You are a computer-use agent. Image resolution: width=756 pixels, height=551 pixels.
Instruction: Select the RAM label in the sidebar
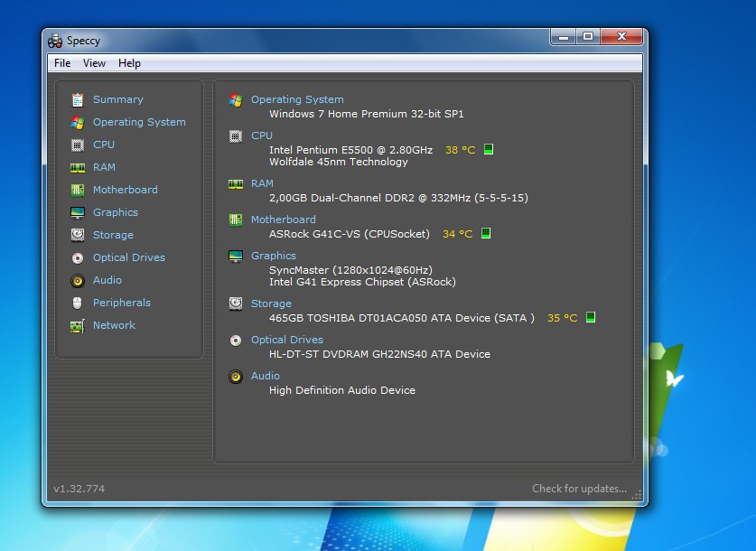coord(104,167)
